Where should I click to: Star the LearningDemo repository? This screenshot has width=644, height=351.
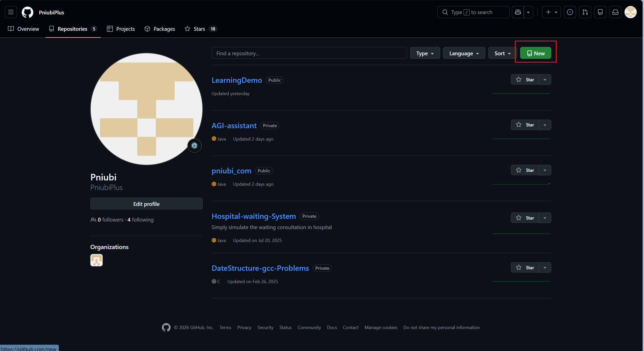pos(525,80)
